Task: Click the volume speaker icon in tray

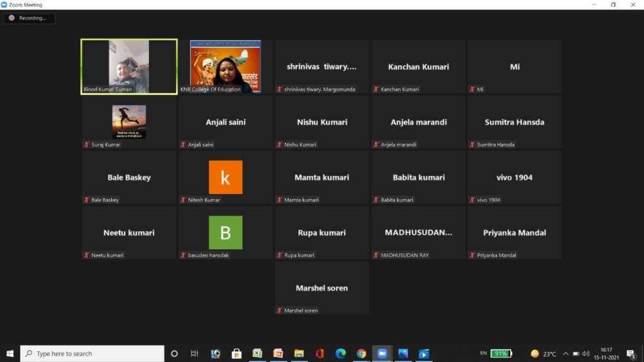Action: [586, 353]
